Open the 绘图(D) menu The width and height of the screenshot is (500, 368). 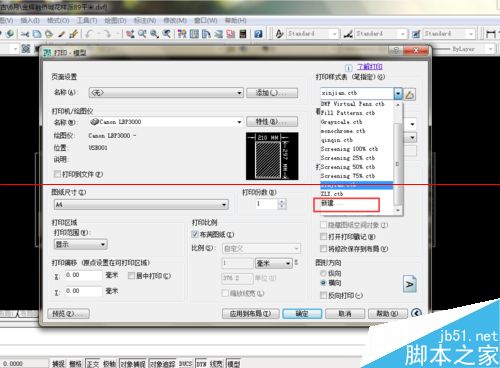pos(115,21)
